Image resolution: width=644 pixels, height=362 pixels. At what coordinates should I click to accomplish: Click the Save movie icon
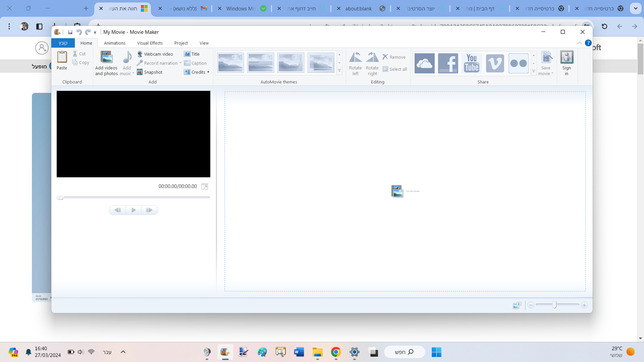(x=546, y=57)
